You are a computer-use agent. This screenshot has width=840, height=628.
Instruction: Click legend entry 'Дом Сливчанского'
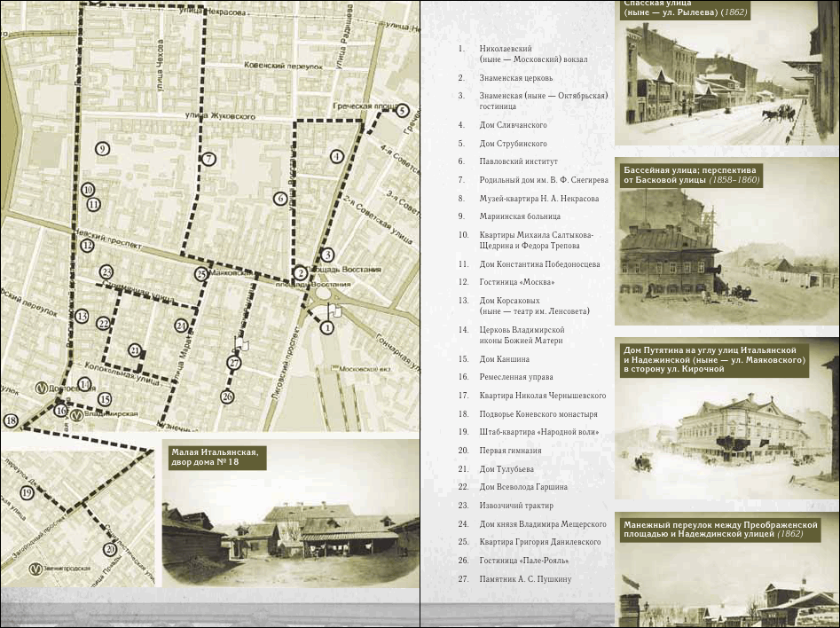coord(513,125)
